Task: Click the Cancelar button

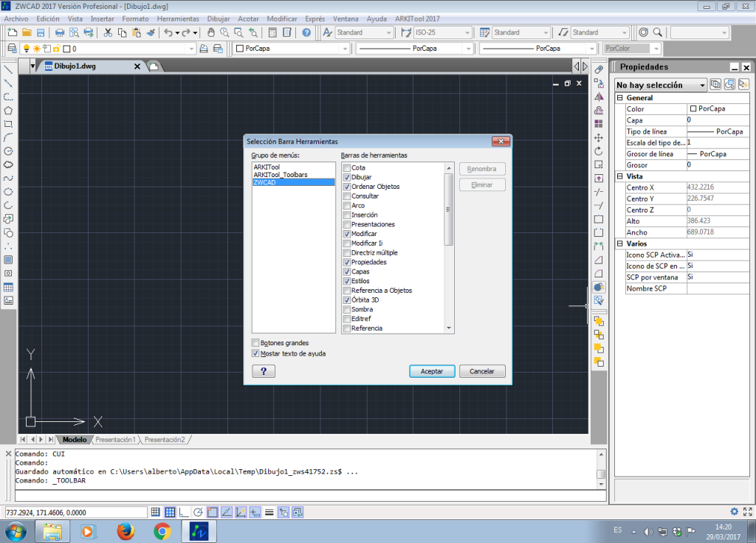Action: (x=481, y=371)
